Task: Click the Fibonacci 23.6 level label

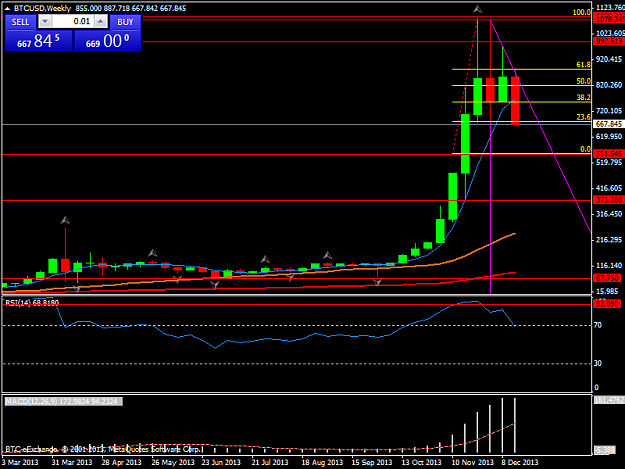Action: tap(584, 117)
